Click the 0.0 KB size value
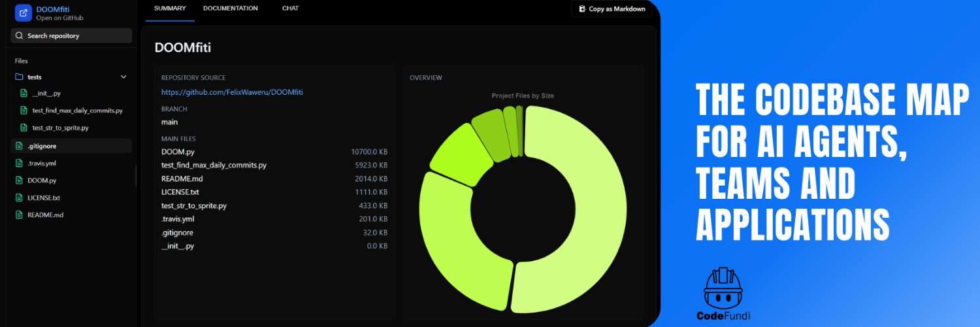Screen dimensions: 980x327 coord(377,246)
